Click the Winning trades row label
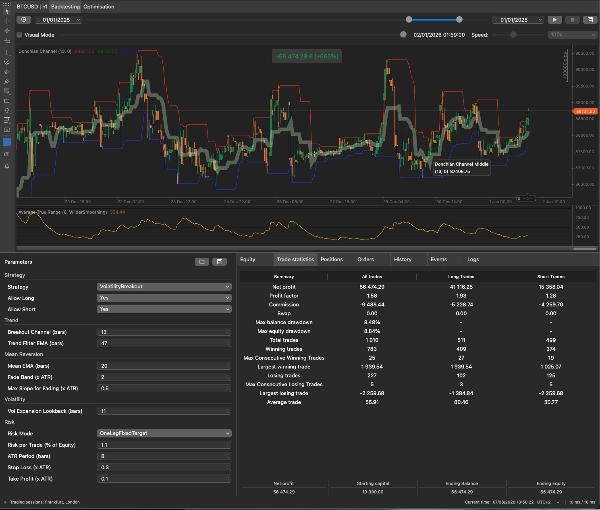The height and width of the screenshot is (510, 600). click(284, 349)
